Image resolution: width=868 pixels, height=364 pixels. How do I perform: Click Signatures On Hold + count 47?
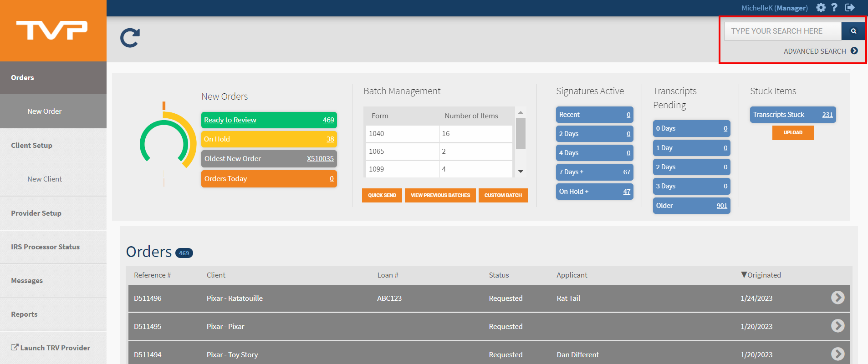click(627, 192)
